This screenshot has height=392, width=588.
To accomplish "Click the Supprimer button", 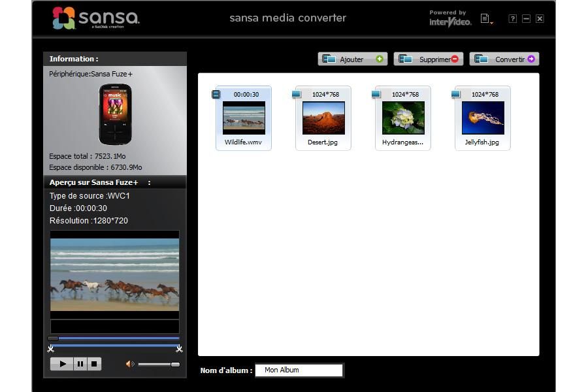I will point(428,59).
